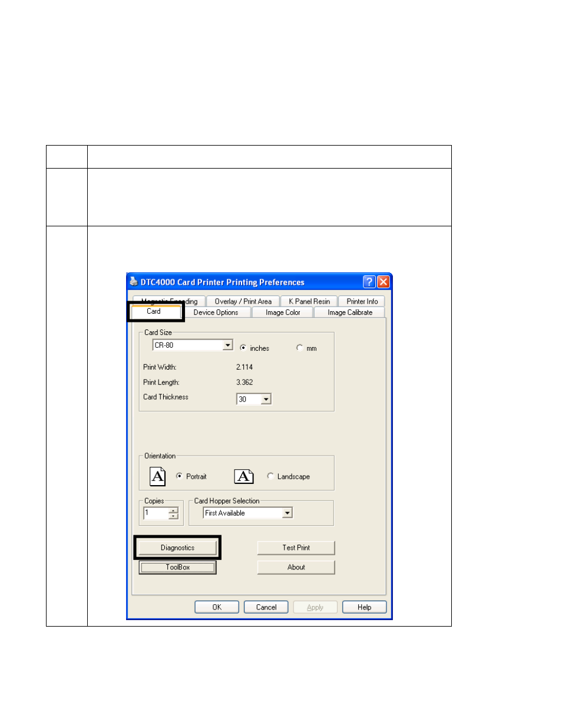Click the Copies number field

pos(156,513)
